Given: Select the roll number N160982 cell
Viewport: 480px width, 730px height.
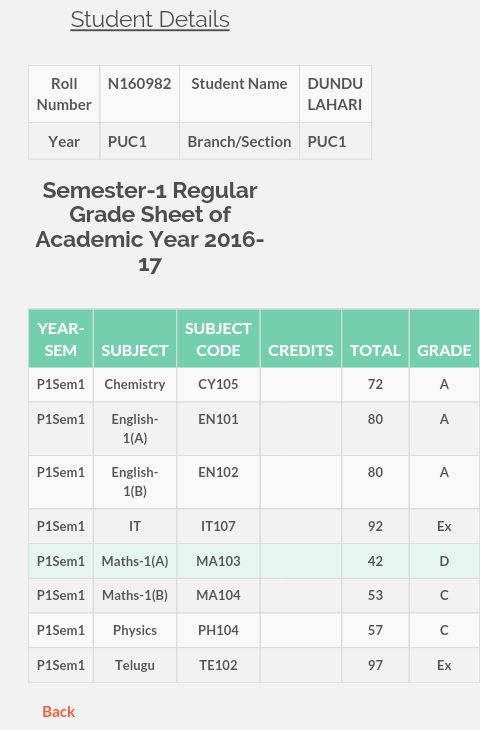Looking at the screenshot, I should 139,95.
